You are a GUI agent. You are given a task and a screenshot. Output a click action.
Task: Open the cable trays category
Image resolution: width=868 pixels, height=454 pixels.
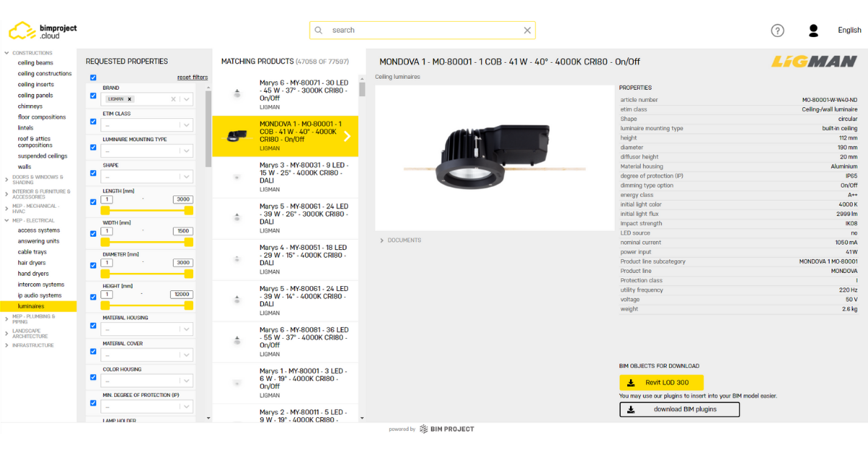[x=33, y=252]
